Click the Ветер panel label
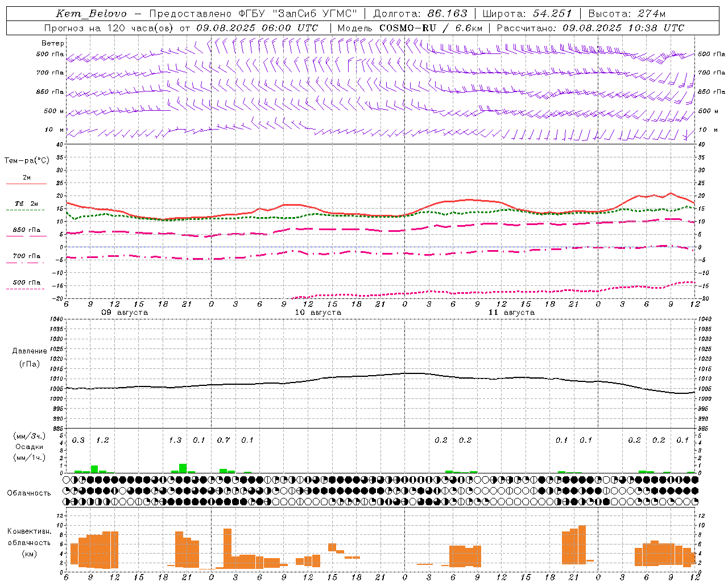The width and height of the screenshot is (728, 582). click(x=53, y=43)
